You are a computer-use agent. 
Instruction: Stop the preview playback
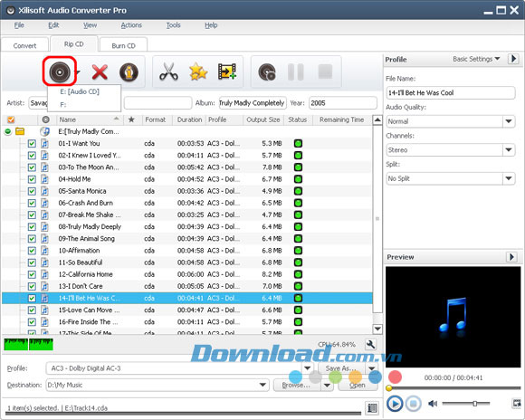[x=414, y=403]
